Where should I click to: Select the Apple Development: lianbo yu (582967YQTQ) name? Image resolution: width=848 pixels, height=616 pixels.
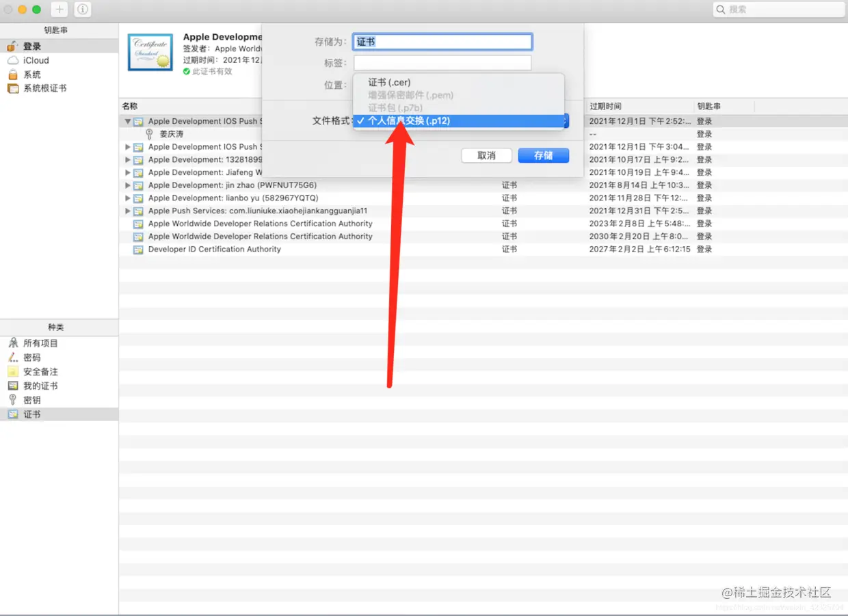tap(233, 198)
